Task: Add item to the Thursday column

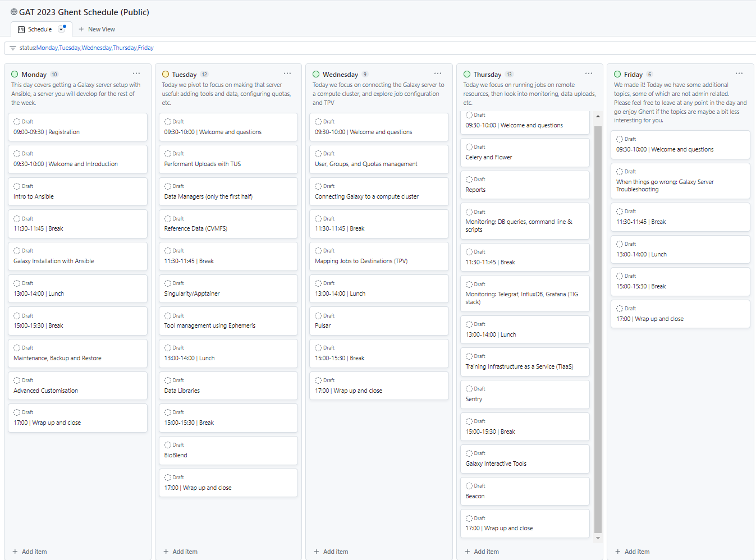Action: click(x=482, y=552)
